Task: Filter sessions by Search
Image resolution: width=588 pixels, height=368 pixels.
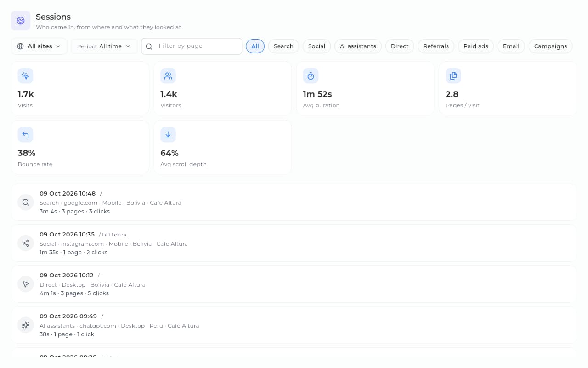Action: (283, 46)
